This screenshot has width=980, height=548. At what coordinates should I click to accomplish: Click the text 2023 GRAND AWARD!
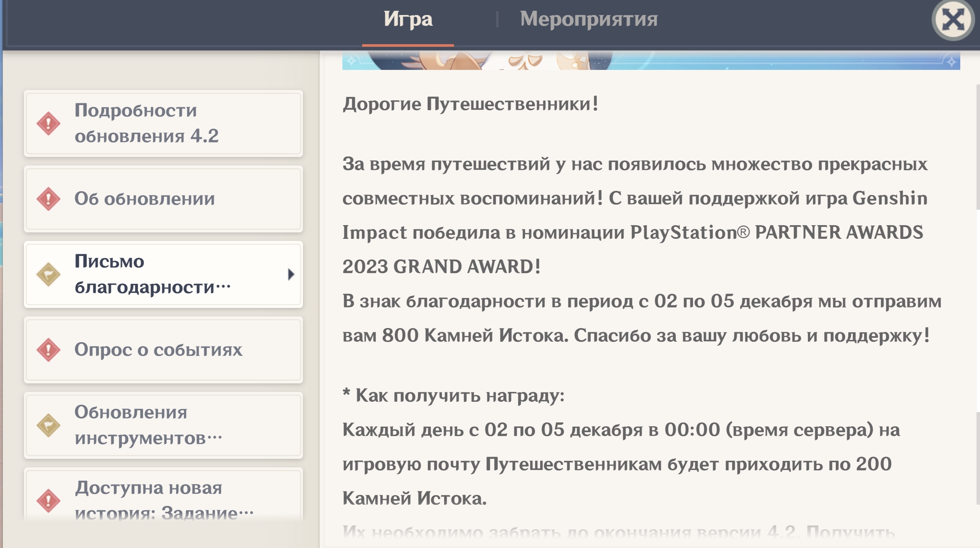(442, 267)
